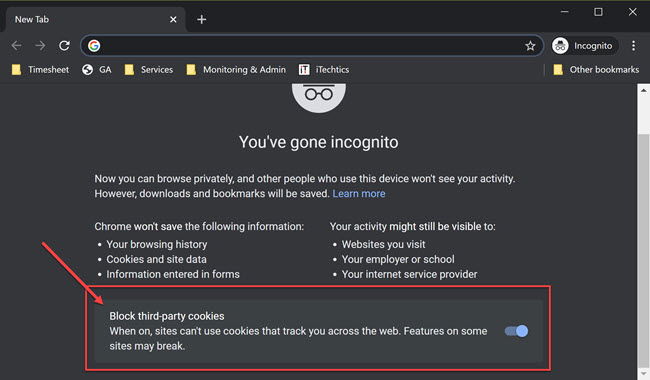Toggle the Block third-party cookies switch
The image size is (650, 380).
click(x=516, y=331)
